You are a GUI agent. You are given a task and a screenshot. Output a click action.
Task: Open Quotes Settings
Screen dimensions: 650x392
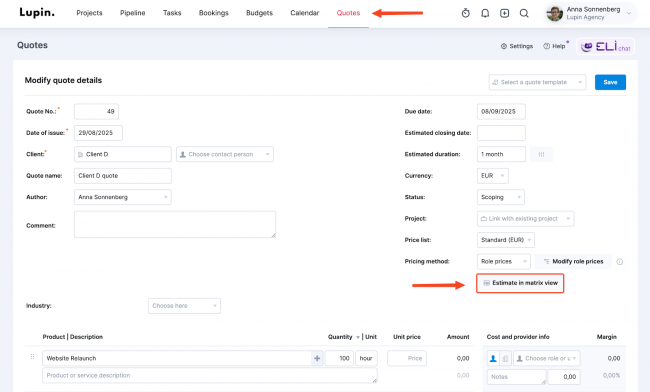coord(517,46)
